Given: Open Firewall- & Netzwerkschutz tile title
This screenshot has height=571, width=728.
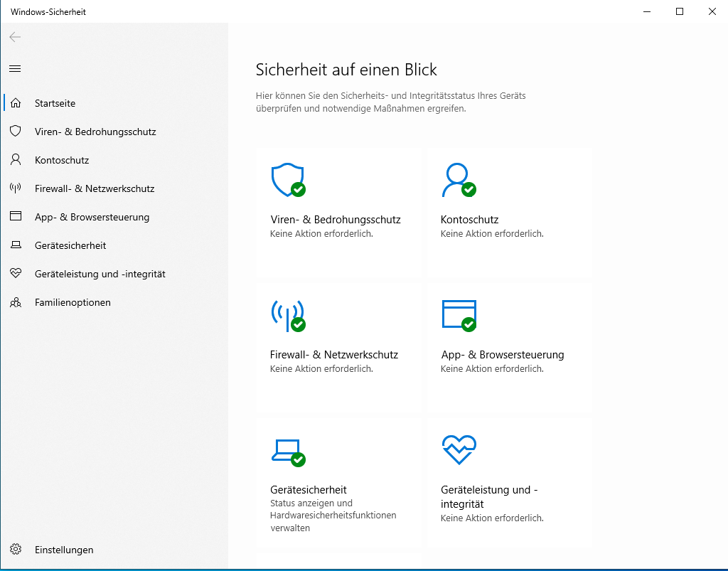Looking at the screenshot, I should coord(334,355).
